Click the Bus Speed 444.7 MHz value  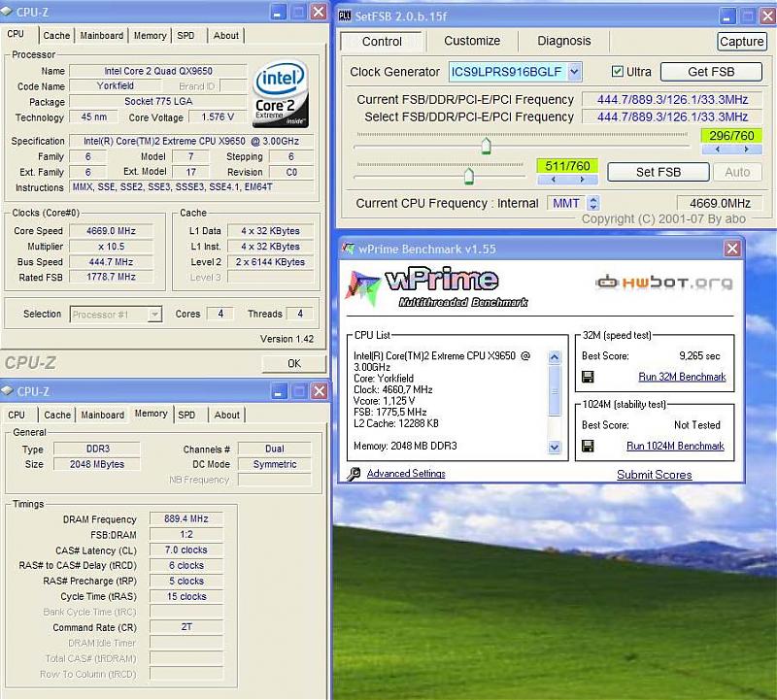pos(111,261)
